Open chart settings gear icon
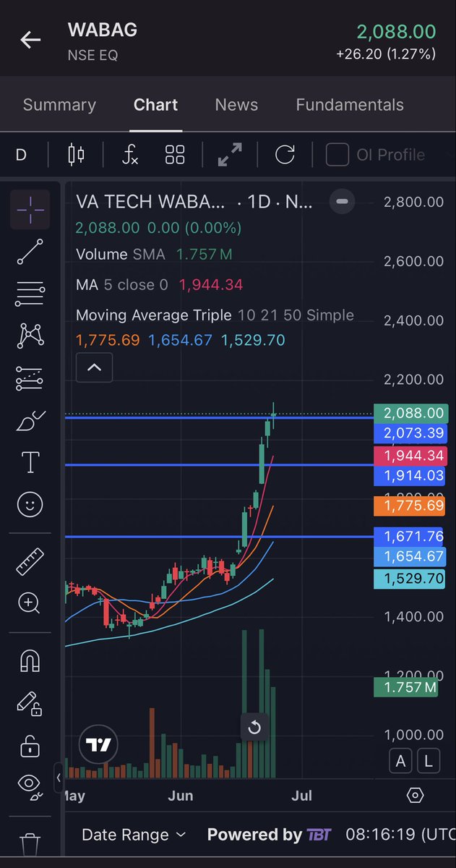 [x=415, y=796]
